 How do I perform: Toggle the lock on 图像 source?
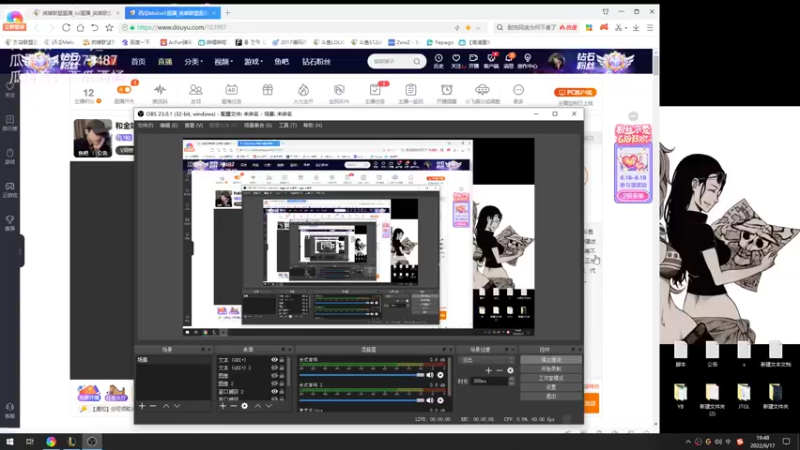282,376
